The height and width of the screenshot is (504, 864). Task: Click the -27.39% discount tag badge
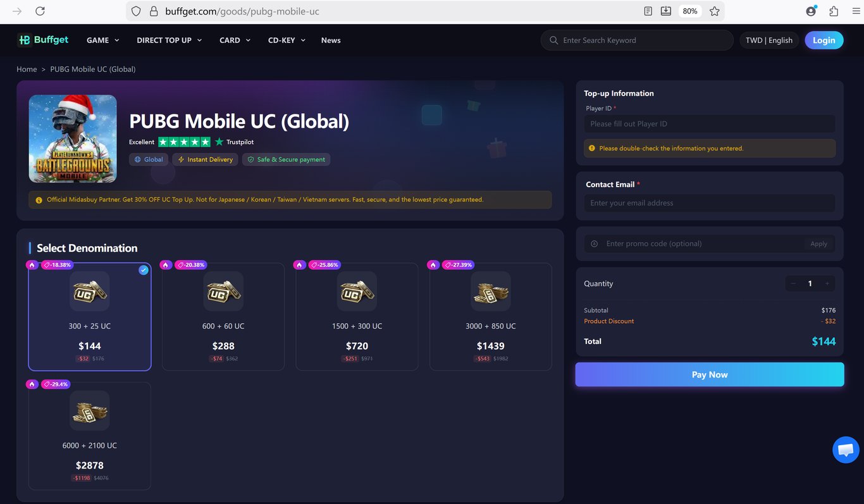pos(459,265)
